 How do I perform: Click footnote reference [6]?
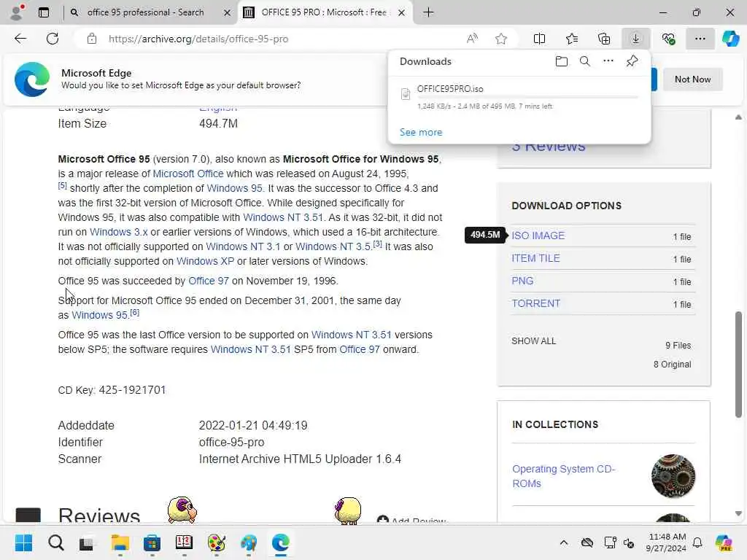[x=135, y=312]
